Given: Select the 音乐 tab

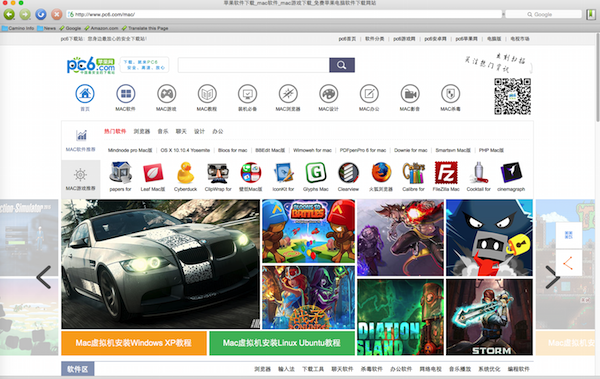Looking at the screenshot, I should [x=163, y=131].
